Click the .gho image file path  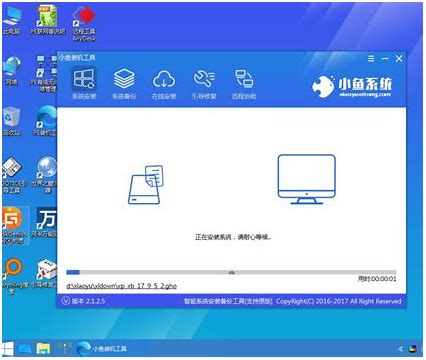click(121, 286)
